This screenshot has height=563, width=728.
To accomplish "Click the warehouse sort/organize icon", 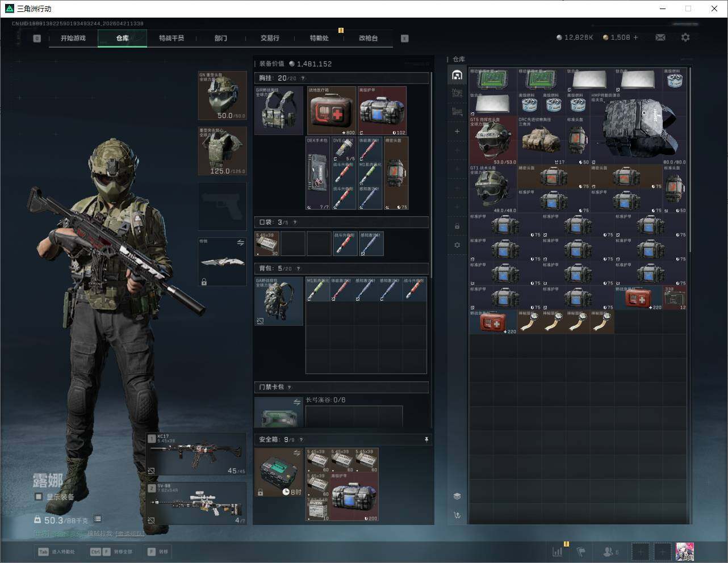I will (457, 515).
